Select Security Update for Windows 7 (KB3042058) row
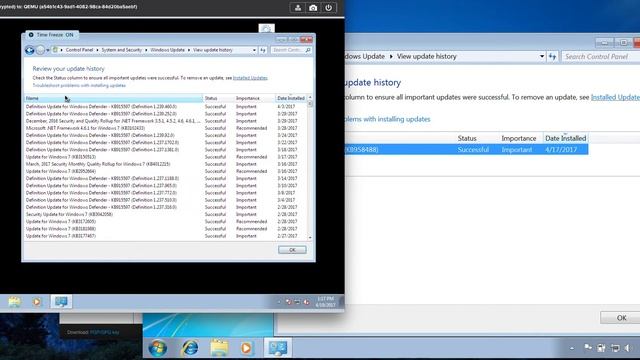 pos(165,214)
